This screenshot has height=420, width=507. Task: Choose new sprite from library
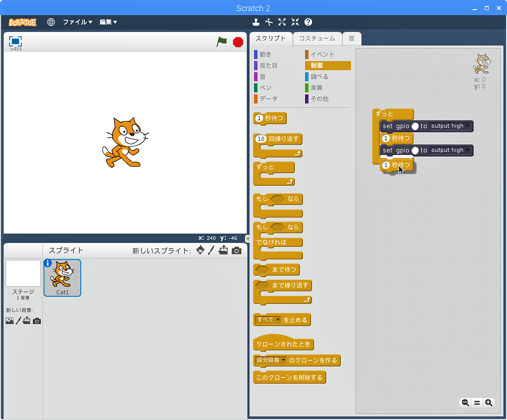pos(200,250)
